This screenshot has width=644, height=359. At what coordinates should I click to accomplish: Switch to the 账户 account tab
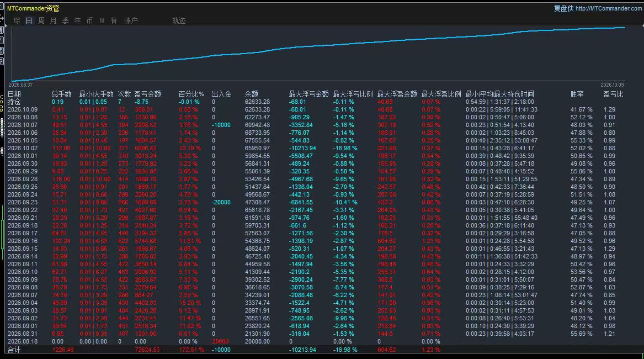[x=131, y=20]
